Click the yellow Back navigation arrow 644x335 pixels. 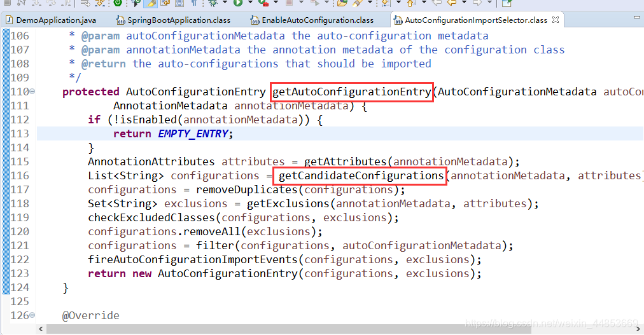click(x=452, y=3)
